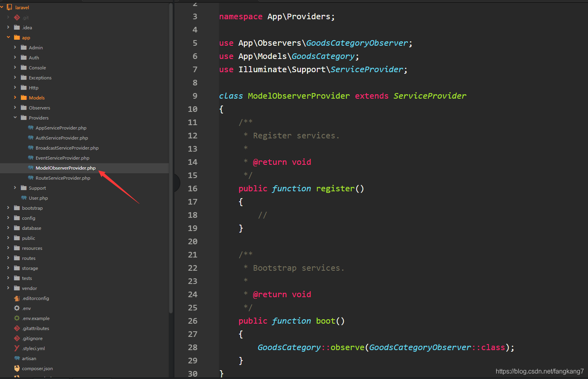Open BroadcastServiceProvider.php file
The width and height of the screenshot is (588, 379).
tap(67, 148)
